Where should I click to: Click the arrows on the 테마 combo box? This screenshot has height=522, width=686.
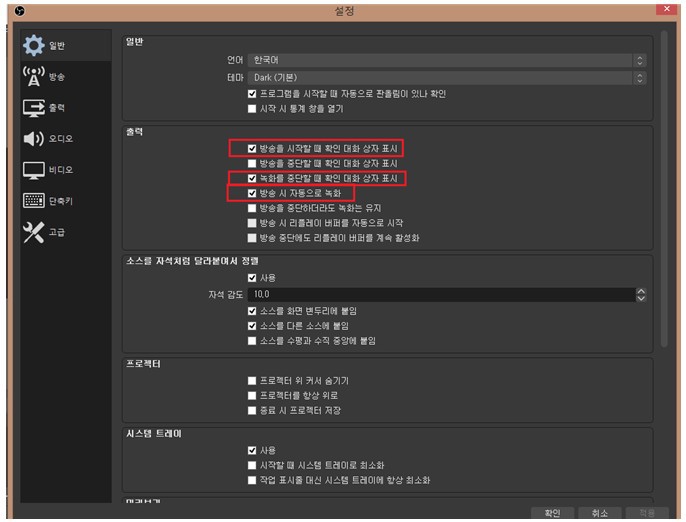[640, 78]
